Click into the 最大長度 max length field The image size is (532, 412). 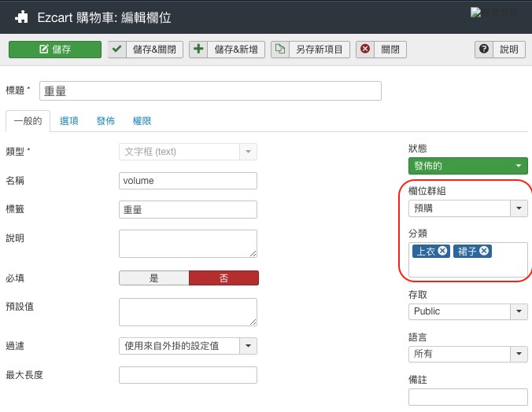pyautogui.click(x=188, y=375)
